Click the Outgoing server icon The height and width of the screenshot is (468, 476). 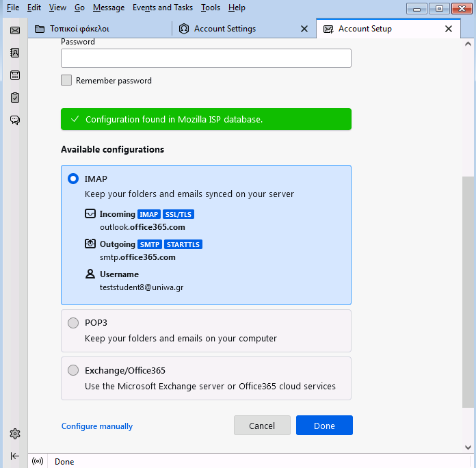90,244
